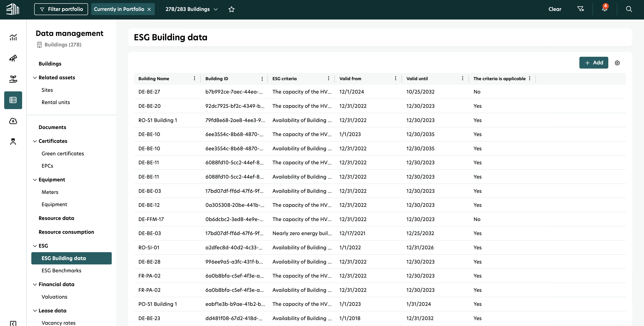The width and height of the screenshot is (644, 326).
Task: Open Green certificates in the sidebar
Action: coord(62,154)
